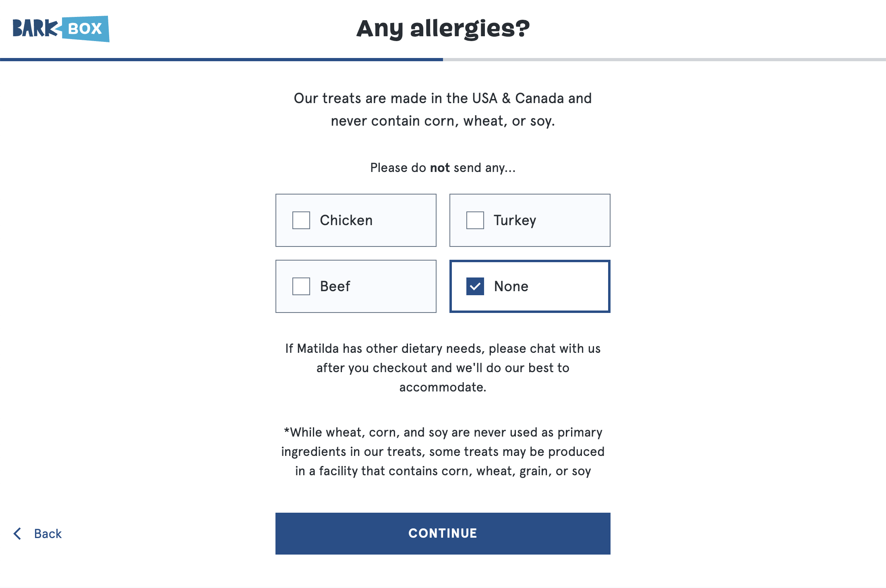Click the blue BOX badge in the logo
Image resolution: width=886 pixels, height=588 pixels.
[x=85, y=29]
